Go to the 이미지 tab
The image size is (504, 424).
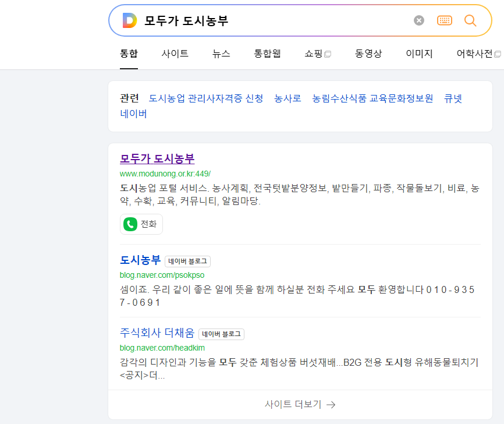(x=419, y=54)
